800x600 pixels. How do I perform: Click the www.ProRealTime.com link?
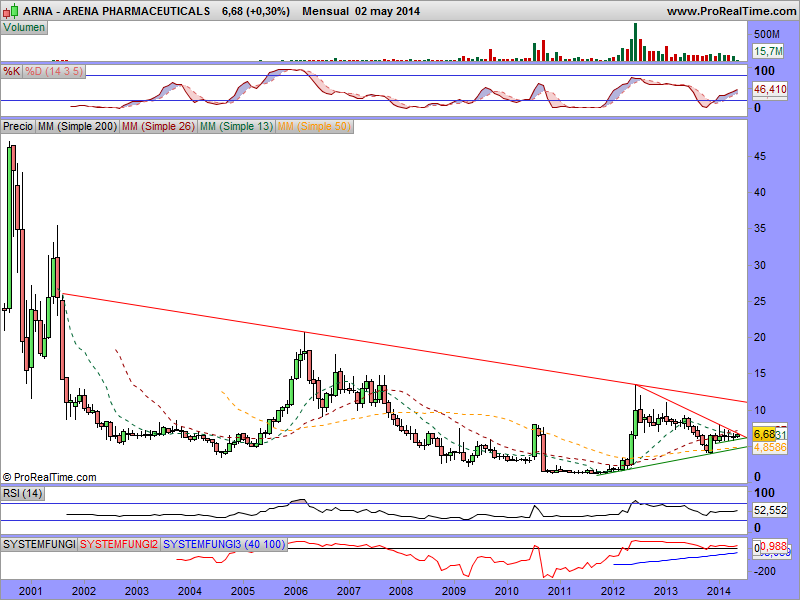coord(731,11)
